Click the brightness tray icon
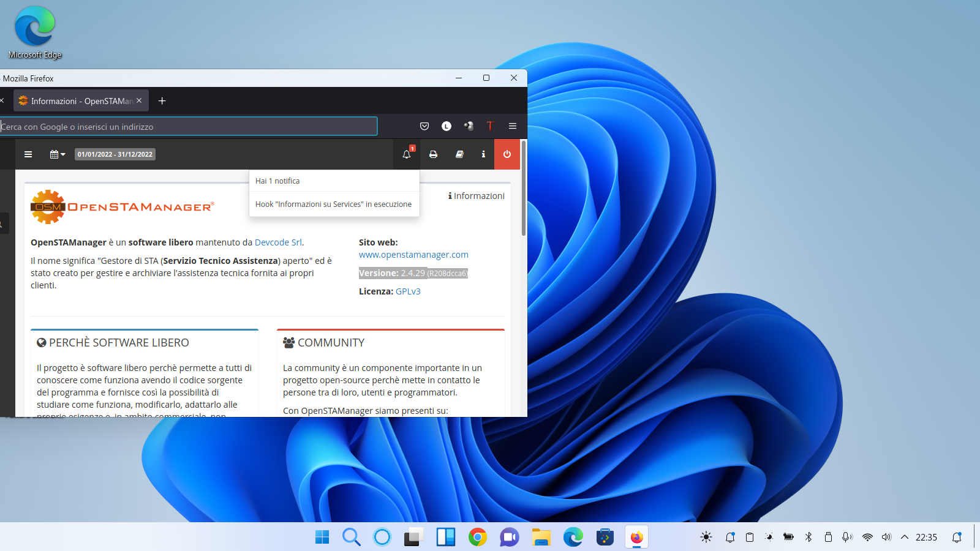The image size is (980, 551). point(706,537)
